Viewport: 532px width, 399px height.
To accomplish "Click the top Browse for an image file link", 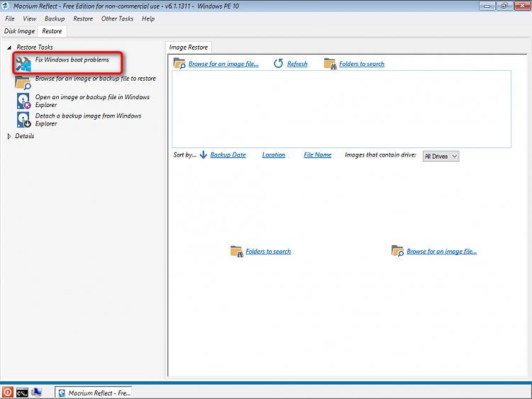I will pyautogui.click(x=223, y=64).
